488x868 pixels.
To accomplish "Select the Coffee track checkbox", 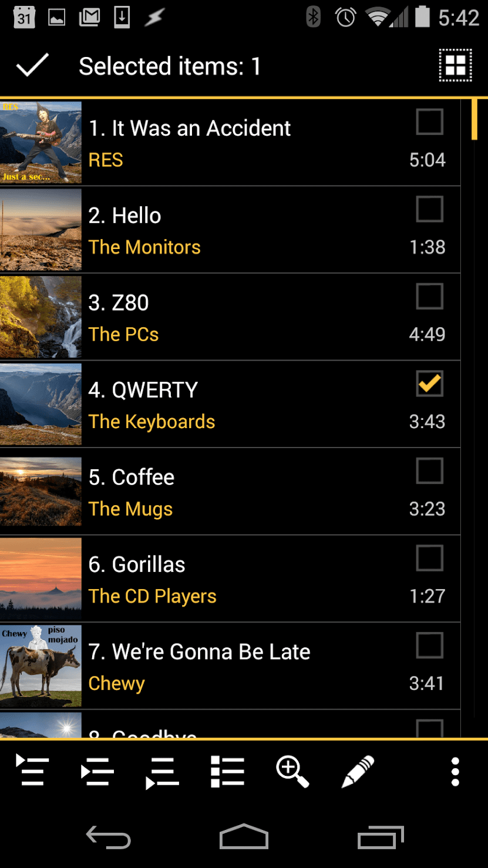I will 430,471.
